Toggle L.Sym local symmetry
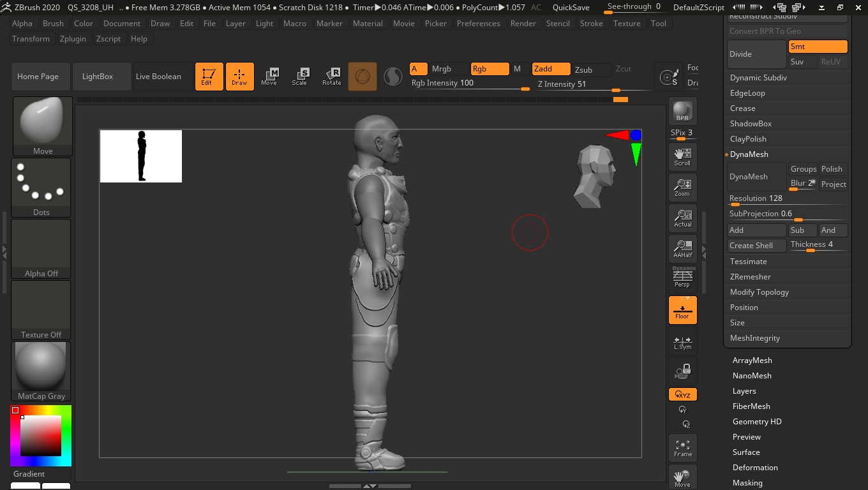Viewport: 868px width, 490px height. point(682,343)
